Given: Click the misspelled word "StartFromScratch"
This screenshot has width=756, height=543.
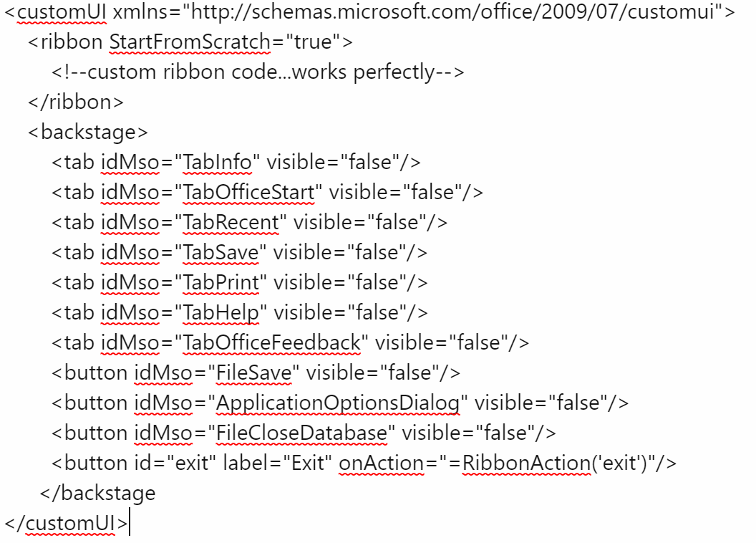Looking at the screenshot, I should (190, 42).
